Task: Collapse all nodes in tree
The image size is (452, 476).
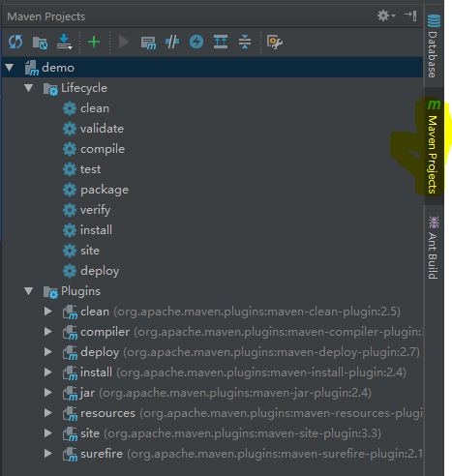Action: 245,42
